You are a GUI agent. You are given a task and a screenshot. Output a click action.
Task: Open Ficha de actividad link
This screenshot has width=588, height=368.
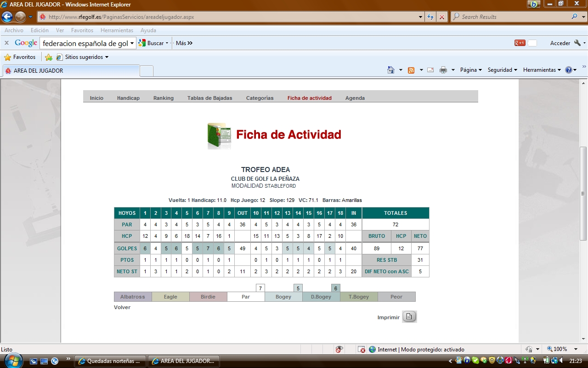tap(310, 98)
